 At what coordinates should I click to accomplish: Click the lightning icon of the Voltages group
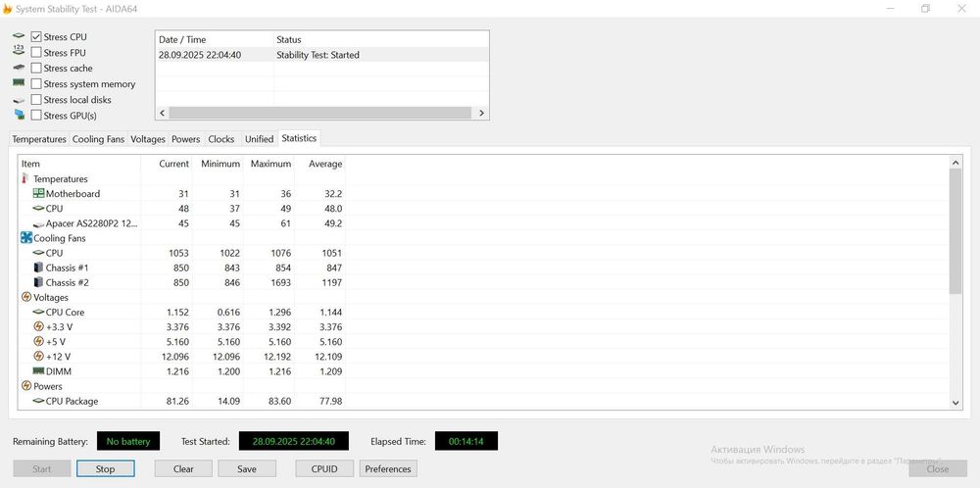(26, 298)
